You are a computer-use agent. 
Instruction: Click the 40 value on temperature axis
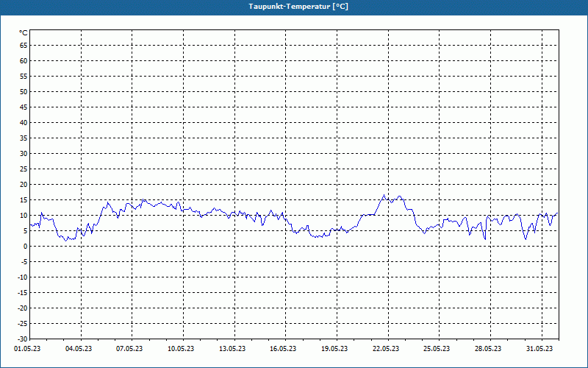(x=24, y=123)
